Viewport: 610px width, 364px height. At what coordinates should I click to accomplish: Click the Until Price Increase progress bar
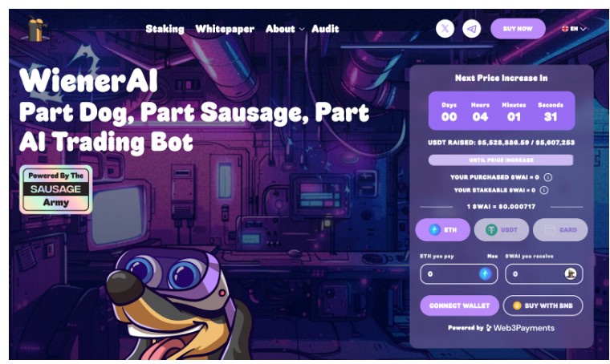tap(501, 160)
